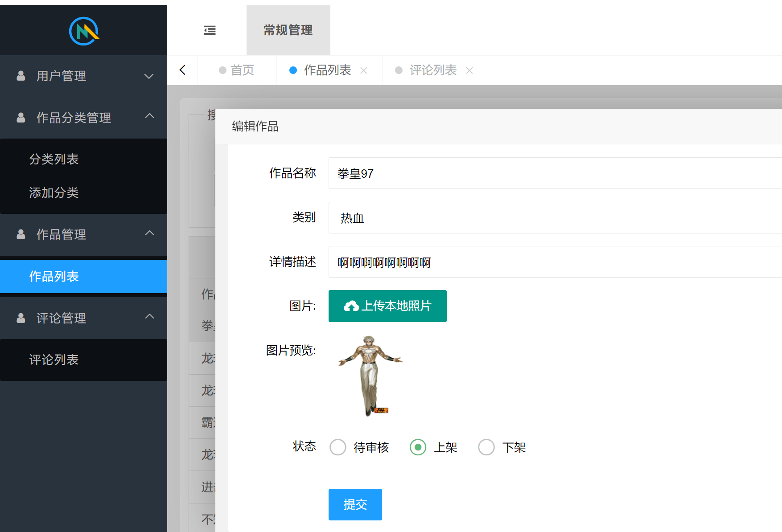782x532 pixels.
Task: Click the left arrow beside the tab bar
Action: pos(182,70)
